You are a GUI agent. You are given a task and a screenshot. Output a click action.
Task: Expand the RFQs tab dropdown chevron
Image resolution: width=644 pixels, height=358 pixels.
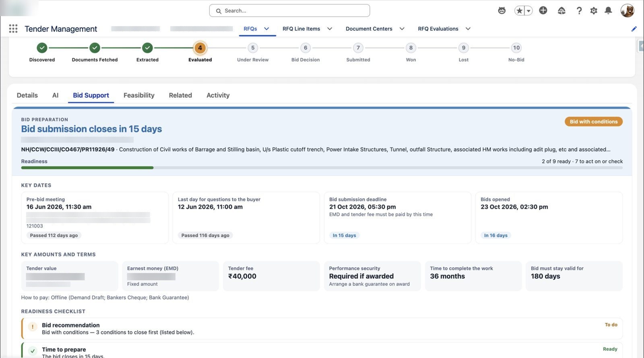click(266, 29)
